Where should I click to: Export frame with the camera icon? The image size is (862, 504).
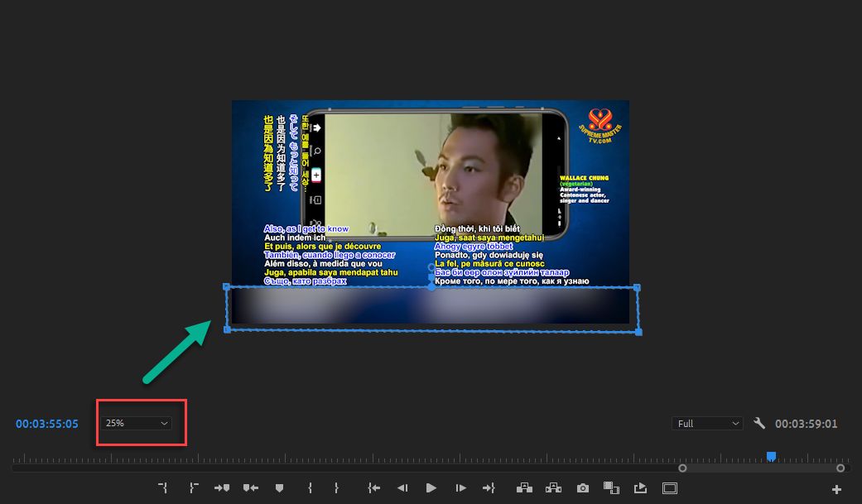[583, 488]
